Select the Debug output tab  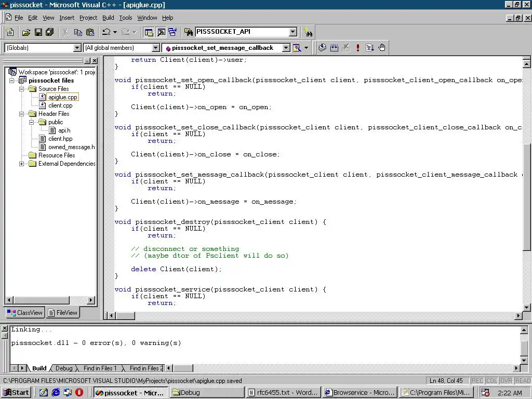[x=64, y=368]
